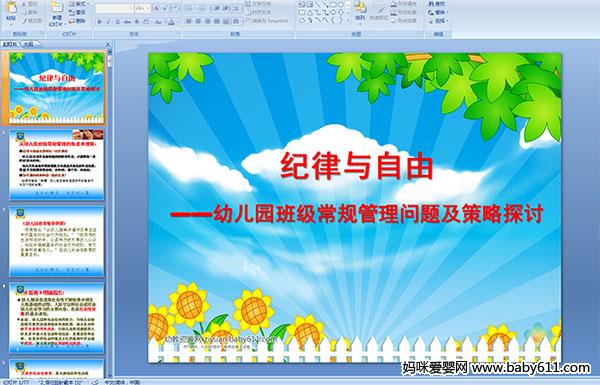Expand the Select dropdown in editing group
This screenshot has width=600, height=385.
click(439, 21)
